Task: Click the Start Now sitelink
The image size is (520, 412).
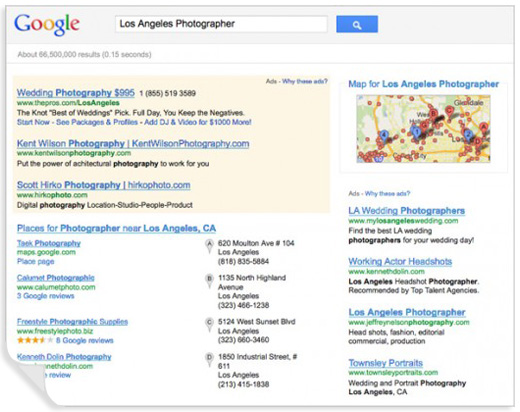Action: [33, 122]
